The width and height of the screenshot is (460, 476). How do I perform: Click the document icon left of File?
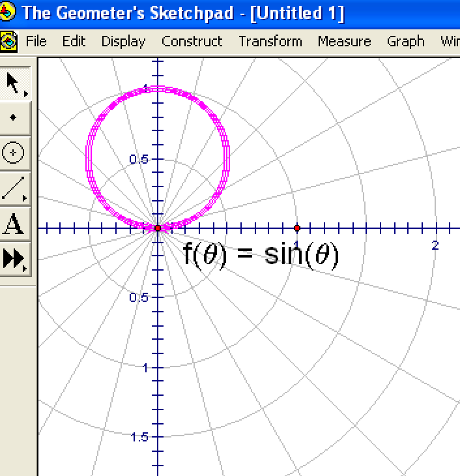(8, 41)
